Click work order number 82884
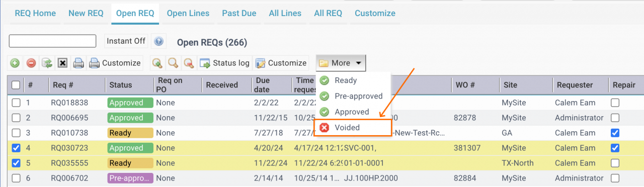Screen dimensions: 644x187 tap(465, 178)
